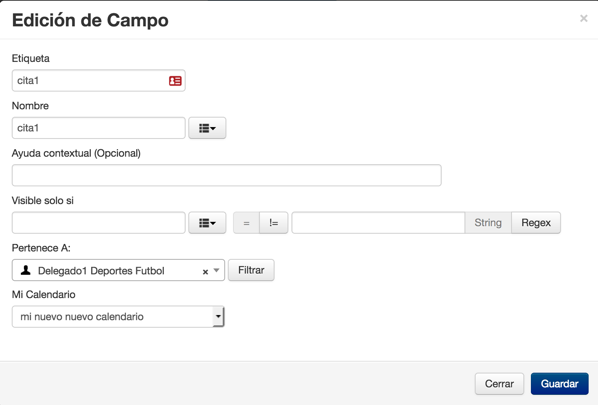Close the Edición de Campo dialog

click(584, 18)
